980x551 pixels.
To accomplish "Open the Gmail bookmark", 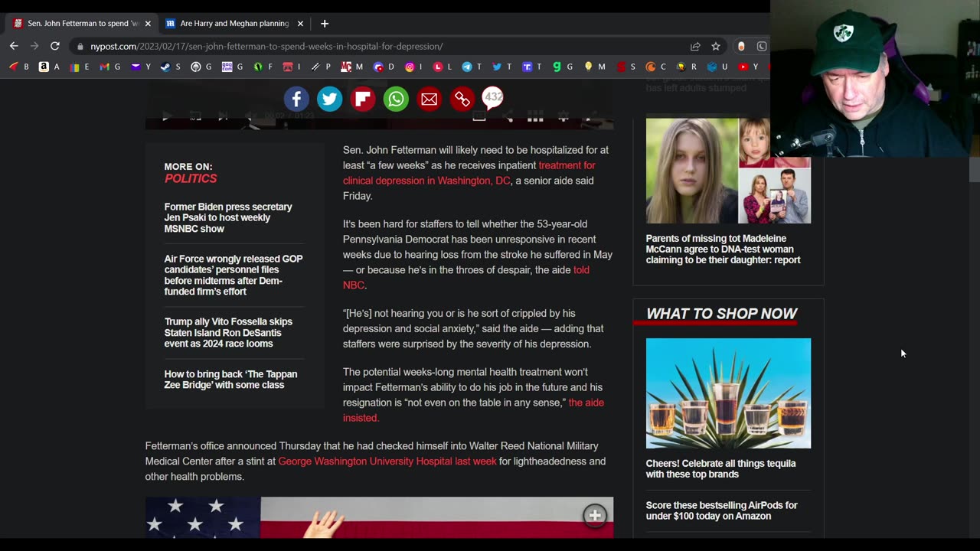I will click(x=109, y=67).
